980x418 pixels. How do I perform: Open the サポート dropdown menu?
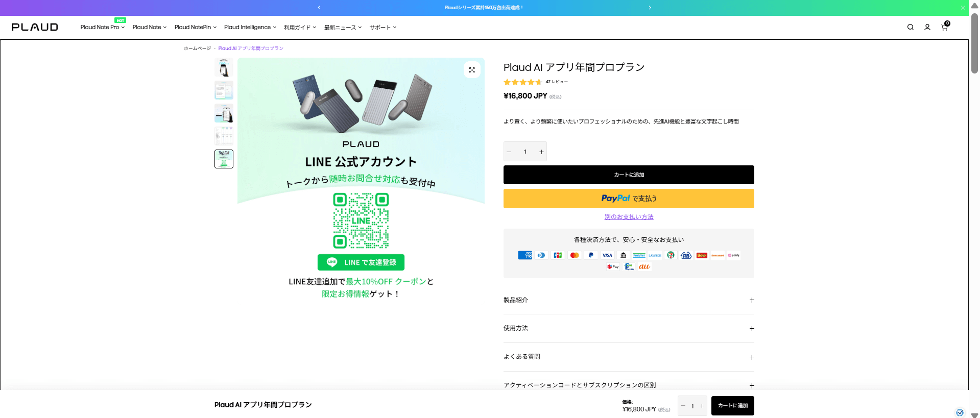[x=383, y=28]
